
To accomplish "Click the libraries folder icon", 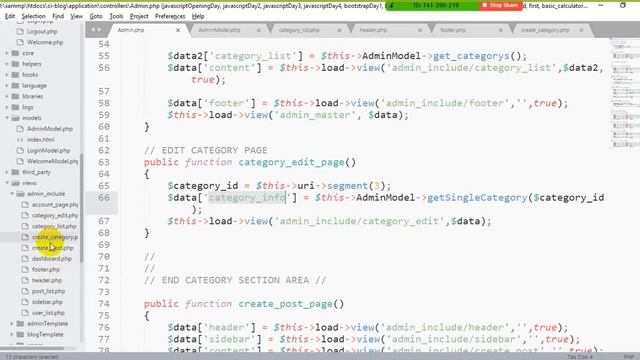I will (x=16, y=96).
